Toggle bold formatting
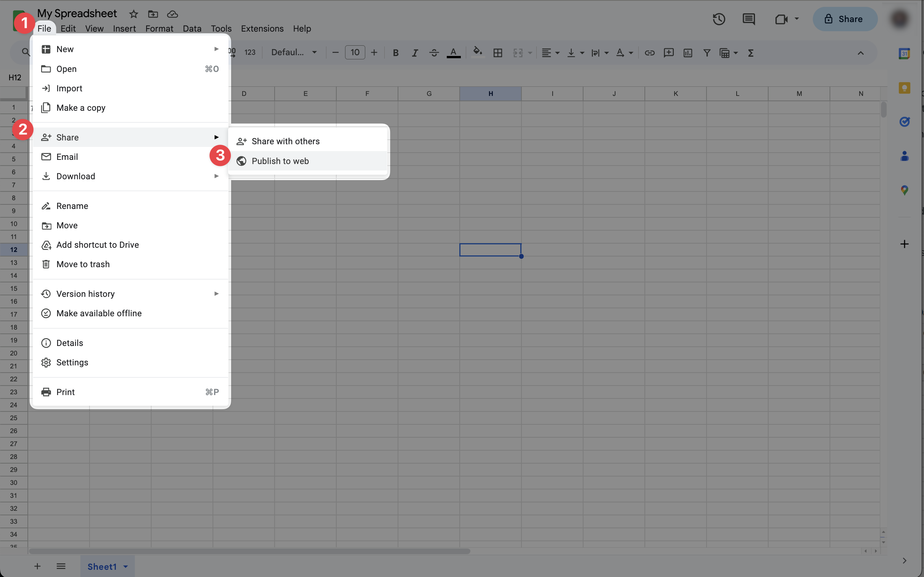Image resolution: width=924 pixels, height=577 pixels. click(396, 53)
